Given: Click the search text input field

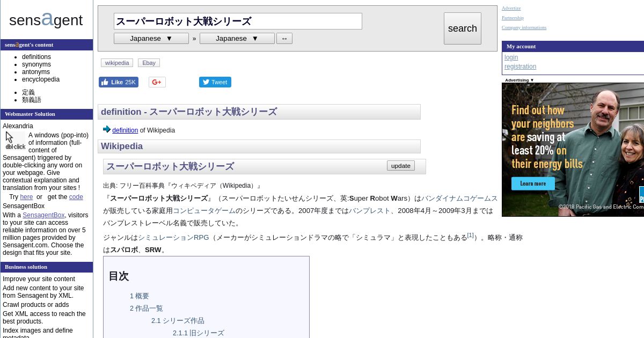Looking at the screenshot, I should coord(238,21).
